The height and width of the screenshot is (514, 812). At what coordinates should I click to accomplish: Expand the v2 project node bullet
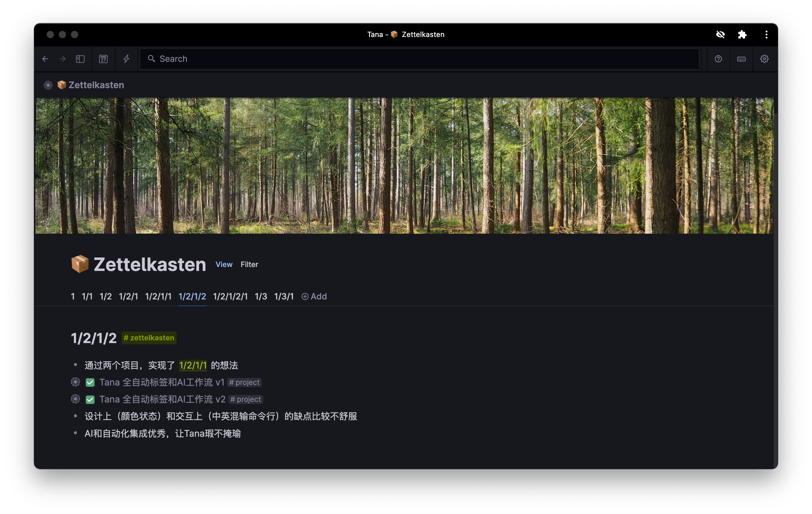pos(75,399)
